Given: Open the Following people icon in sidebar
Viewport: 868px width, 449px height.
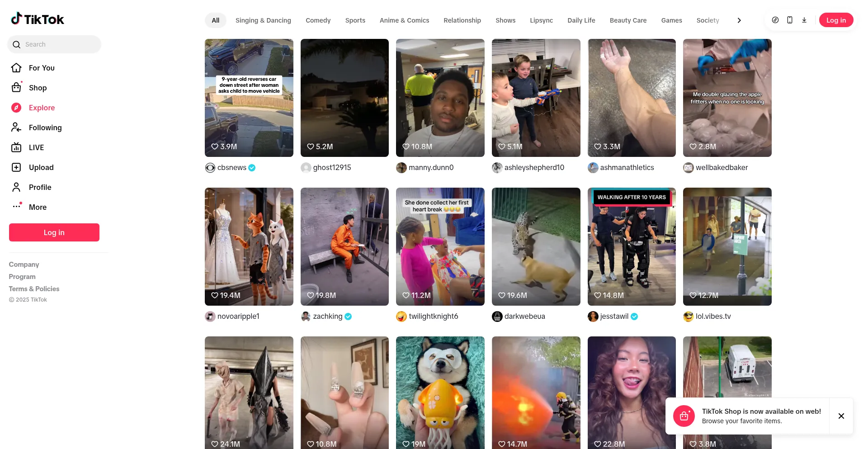Looking at the screenshot, I should click(x=16, y=128).
